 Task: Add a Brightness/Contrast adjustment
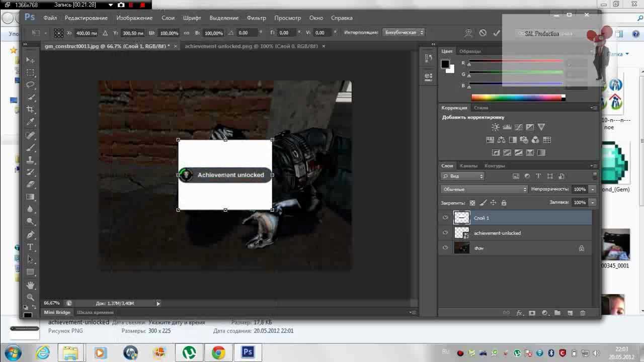(x=496, y=127)
